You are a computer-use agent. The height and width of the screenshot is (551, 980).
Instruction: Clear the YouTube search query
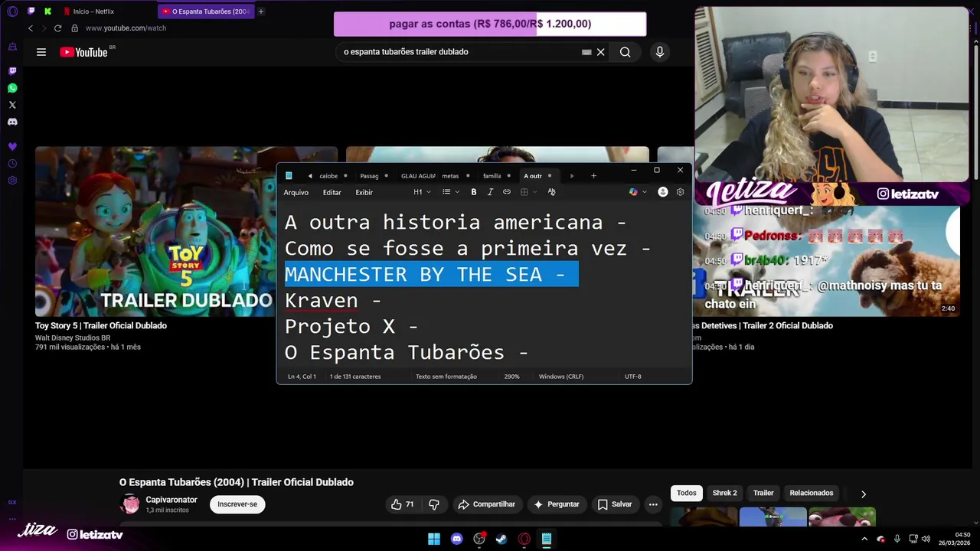coord(601,52)
